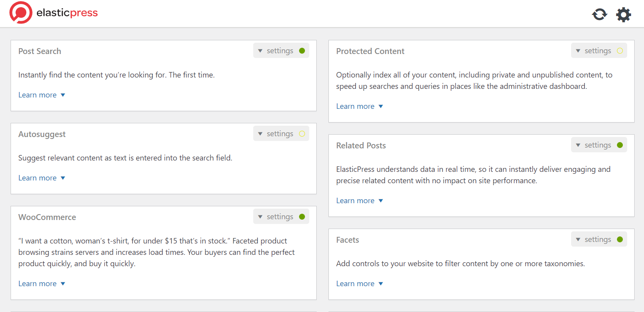Screen dimensions: 644x312
Task: Click the Autosuggest yellow status ring
Action: click(x=302, y=133)
